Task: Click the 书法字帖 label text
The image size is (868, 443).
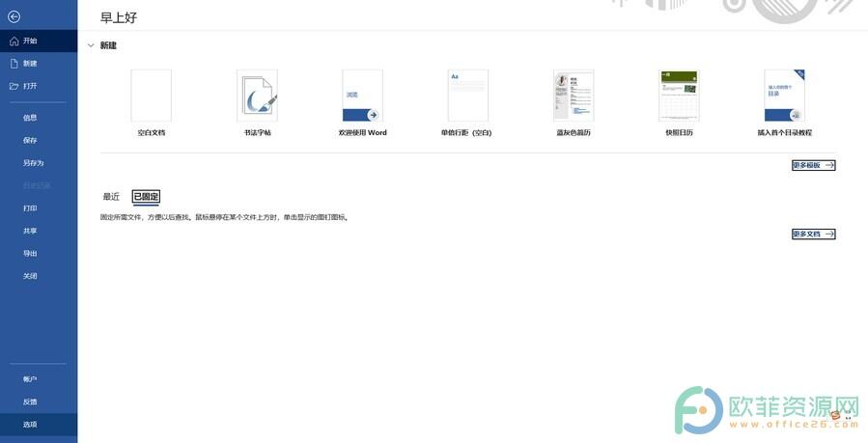Action: coord(258,133)
